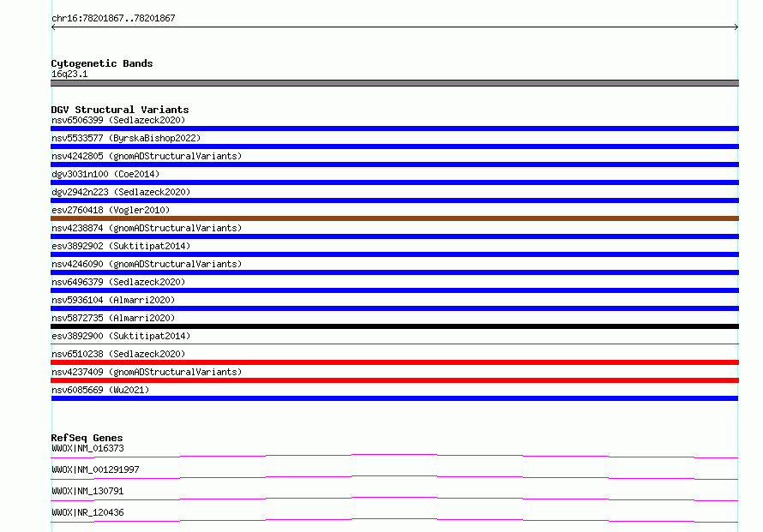Open WWOX|NR_120436 transcript label

[x=87, y=512]
